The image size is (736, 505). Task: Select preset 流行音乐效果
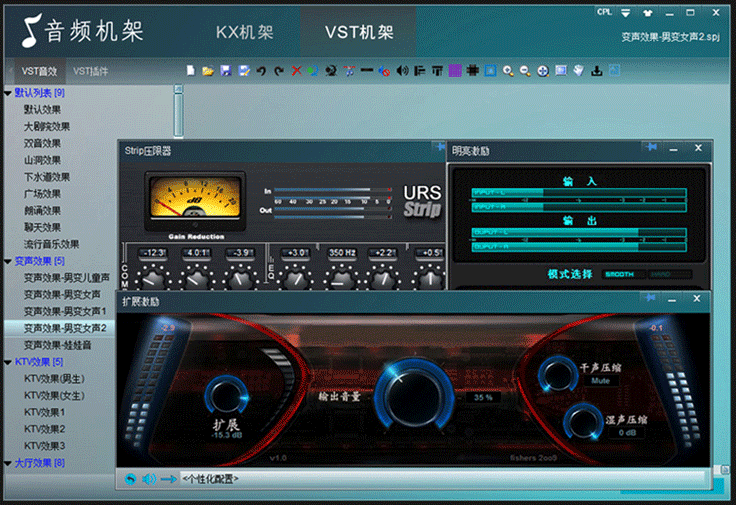coord(52,244)
